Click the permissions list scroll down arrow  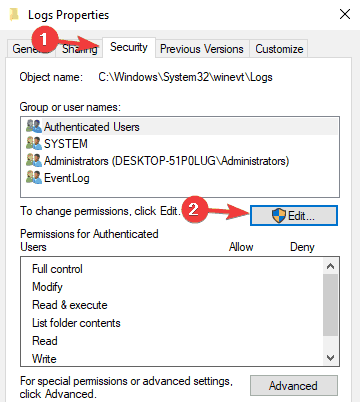tap(330, 358)
